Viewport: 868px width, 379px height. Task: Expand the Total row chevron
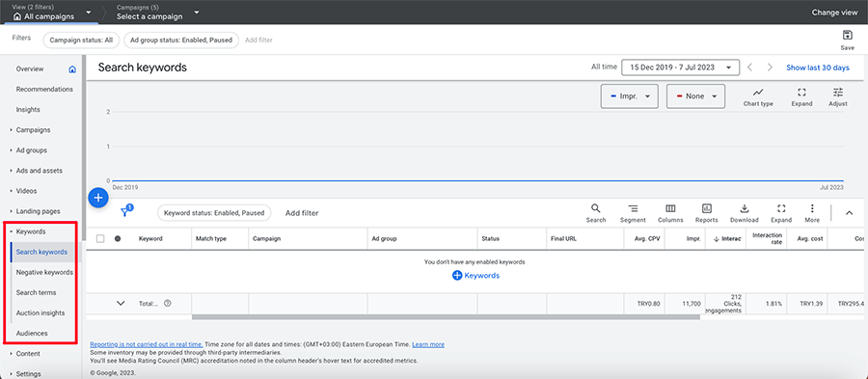click(x=121, y=303)
